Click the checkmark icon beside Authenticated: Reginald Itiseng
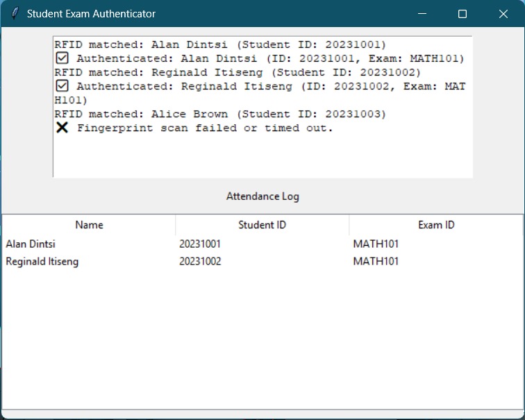This screenshot has height=420, width=525. [x=62, y=85]
